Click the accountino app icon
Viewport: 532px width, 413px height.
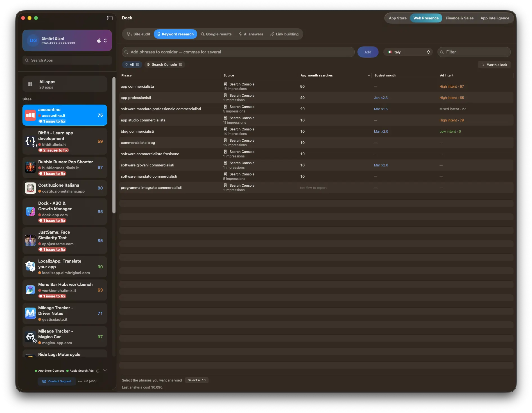[x=30, y=115]
